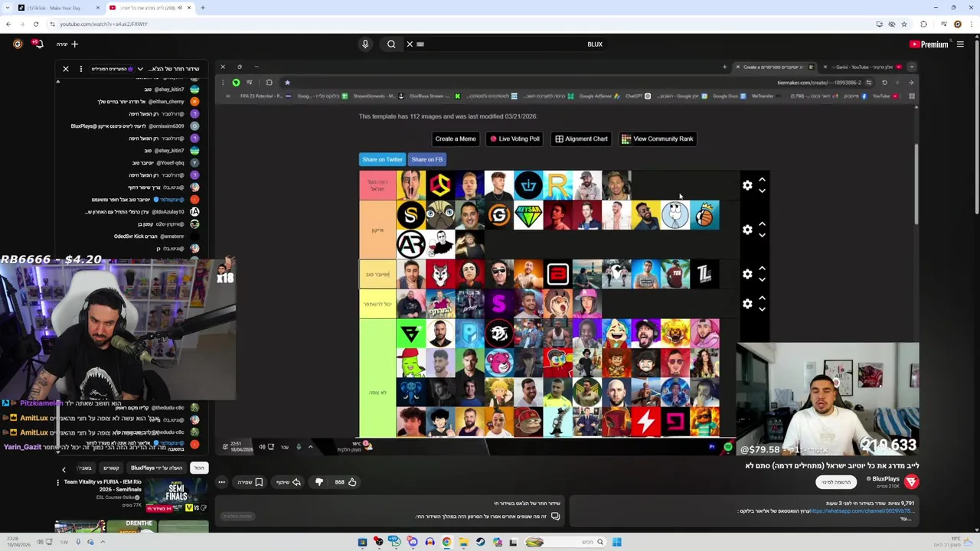Open the WhatsApp channel link in description
Screen dimensions: 980x551
tap(861, 510)
